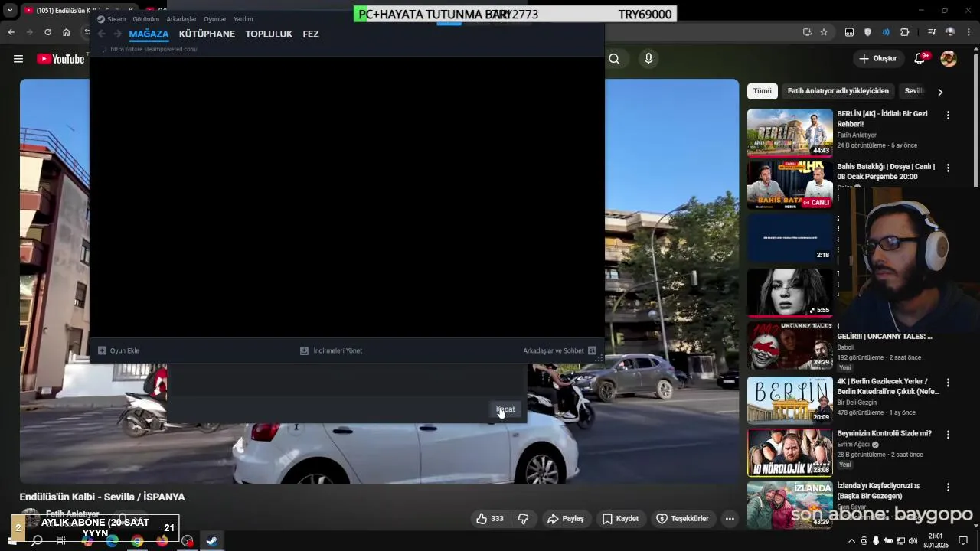The height and width of the screenshot is (551, 980).
Task: Go back in Chrome browser
Action: 11,32
